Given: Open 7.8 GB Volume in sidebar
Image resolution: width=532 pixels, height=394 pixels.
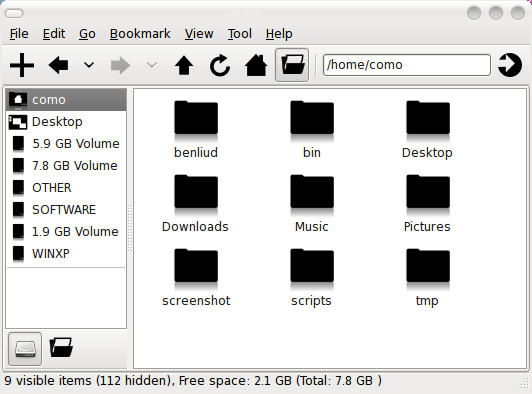Looking at the screenshot, I should tap(66, 166).
